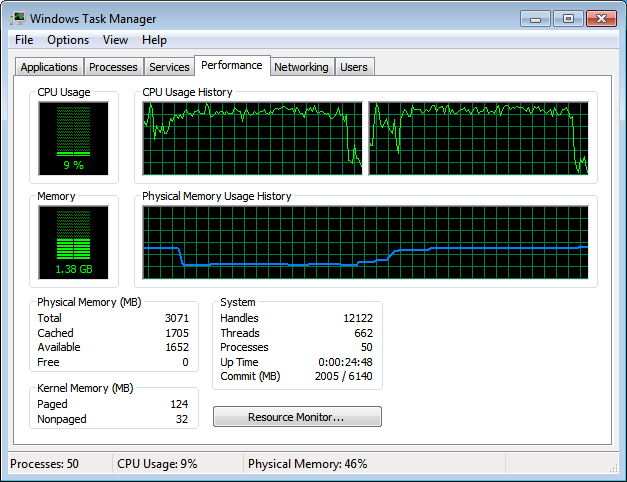Open the View menu
This screenshot has width=627, height=482.
pyautogui.click(x=115, y=40)
